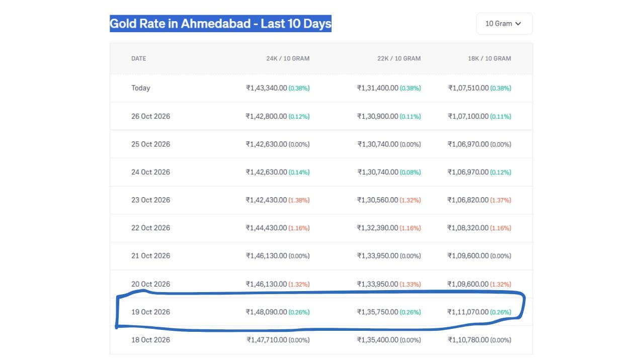Click the 18K price ₹1,10,780.00 for 18 Oct
Image resolution: width=644 pixels, height=362 pixels.
coord(468,340)
